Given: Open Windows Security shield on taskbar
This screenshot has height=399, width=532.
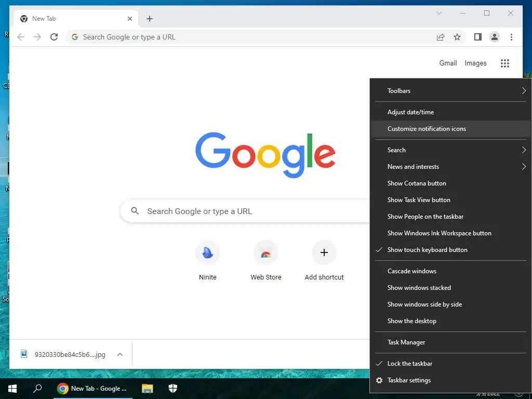Looking at the screenshot, I should pos(172,388).
